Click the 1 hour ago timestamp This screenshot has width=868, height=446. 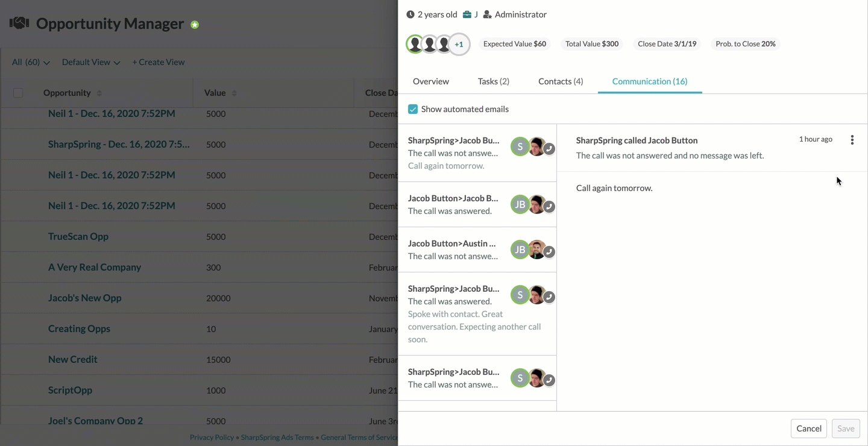coord(816,139)
